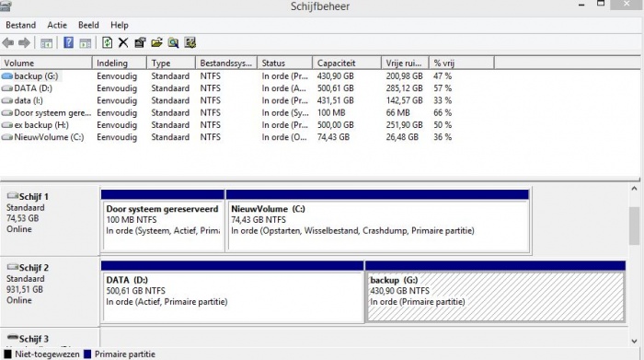Click the scroll down arrow of disk pane

pos(634,341)
